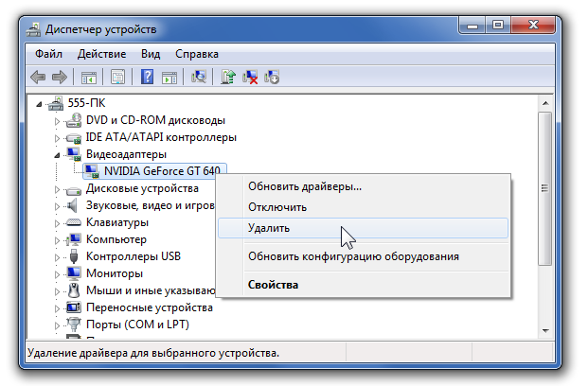Viewport: 588px width, 386px height.
Task: Click the Properties sheet toolbar icon
Action: pyautogui.click(x=118, y=77)
